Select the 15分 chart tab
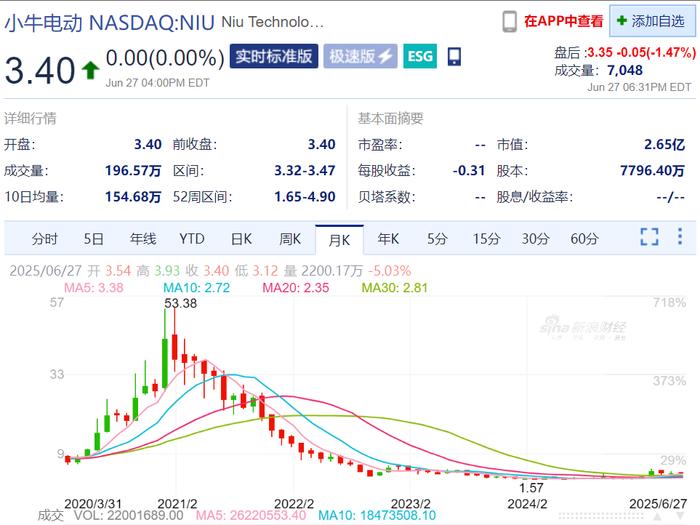This screenshot has width=700, height=525. (486, 239)
